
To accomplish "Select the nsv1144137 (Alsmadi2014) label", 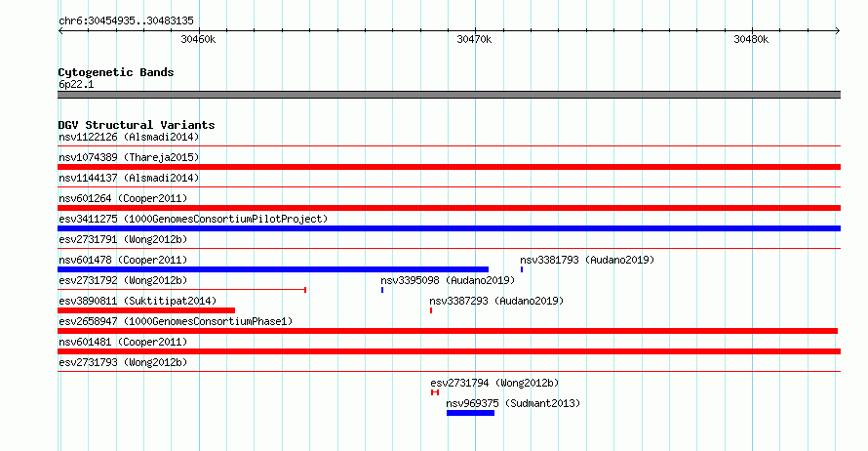I will pyautogui.click(x=129, y=178).
